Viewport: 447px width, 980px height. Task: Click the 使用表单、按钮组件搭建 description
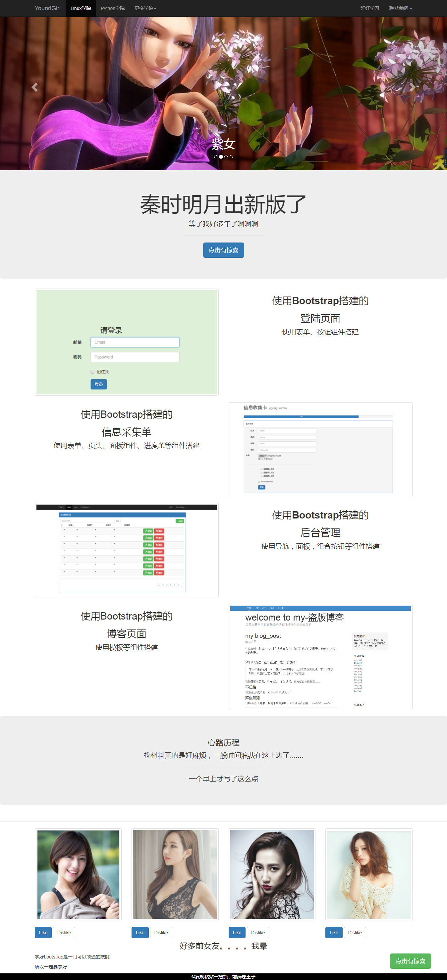(320, 332)
